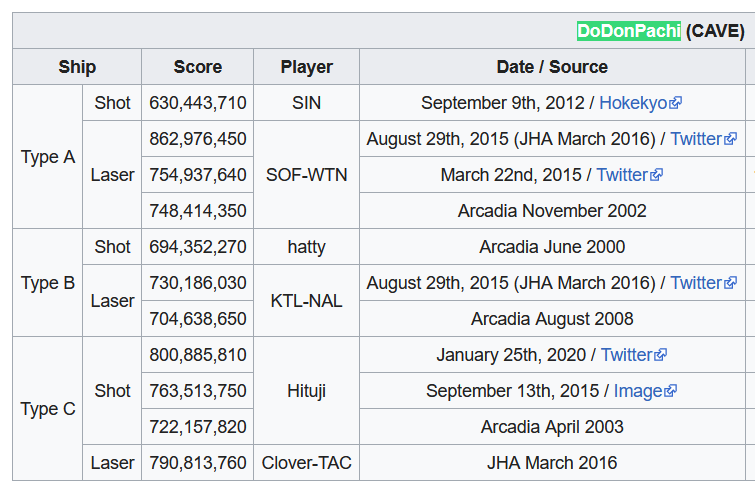Click the score 730,186,030
755x500 pixels.
tap(197, 283)
